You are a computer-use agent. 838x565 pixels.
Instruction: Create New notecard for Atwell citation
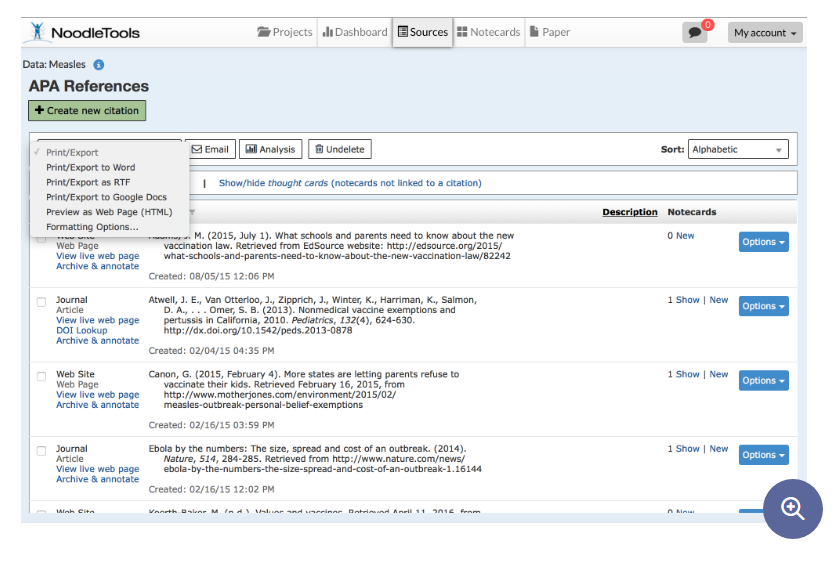tap(719, 300)
